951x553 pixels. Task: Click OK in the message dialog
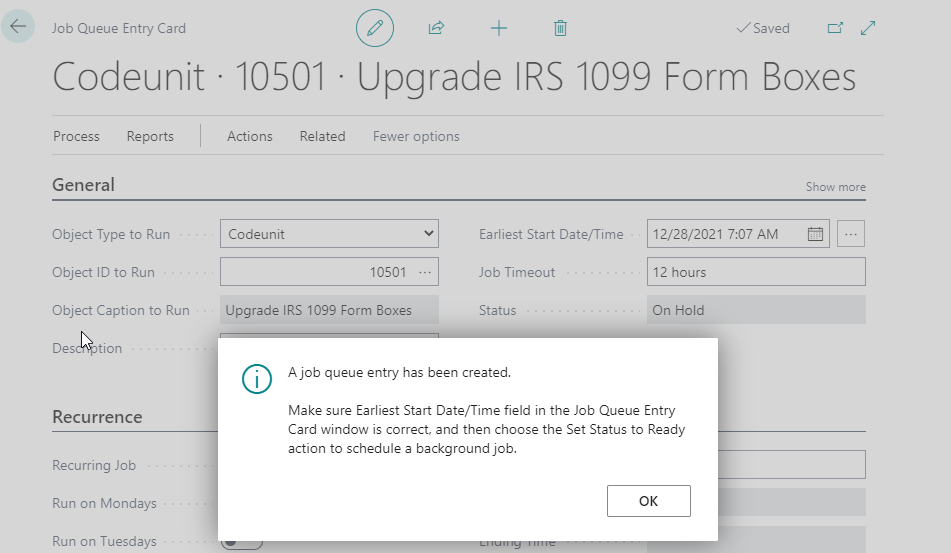pos(648,501)
